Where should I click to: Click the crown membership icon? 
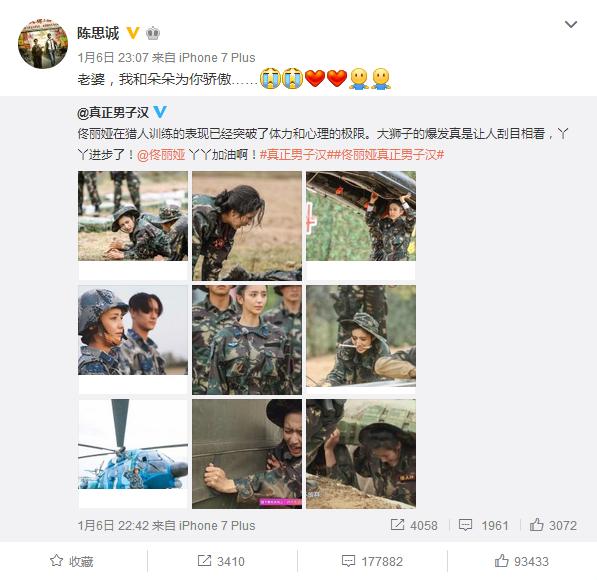coord(153,34)
